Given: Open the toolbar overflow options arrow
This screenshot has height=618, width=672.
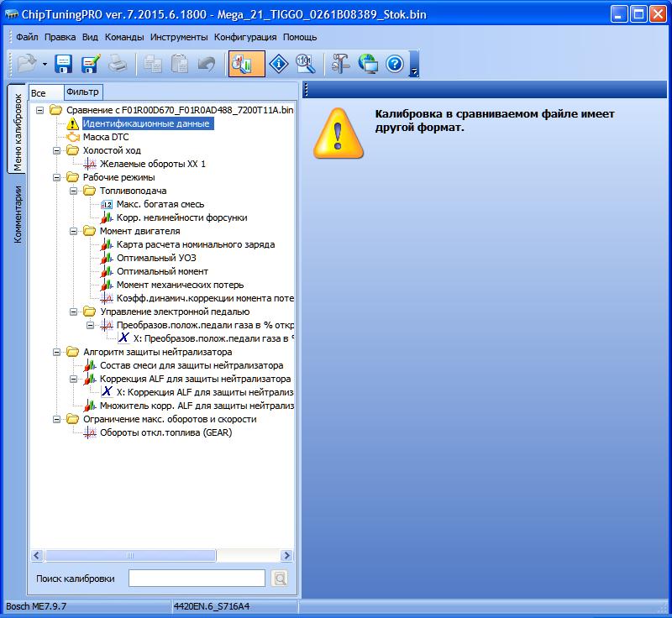Looking at the screenshot, I should point(414,65).
